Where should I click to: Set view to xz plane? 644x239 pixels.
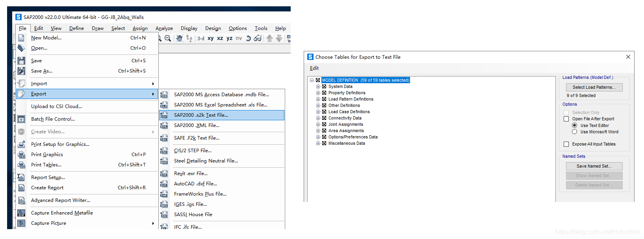[x=220, y=38]
